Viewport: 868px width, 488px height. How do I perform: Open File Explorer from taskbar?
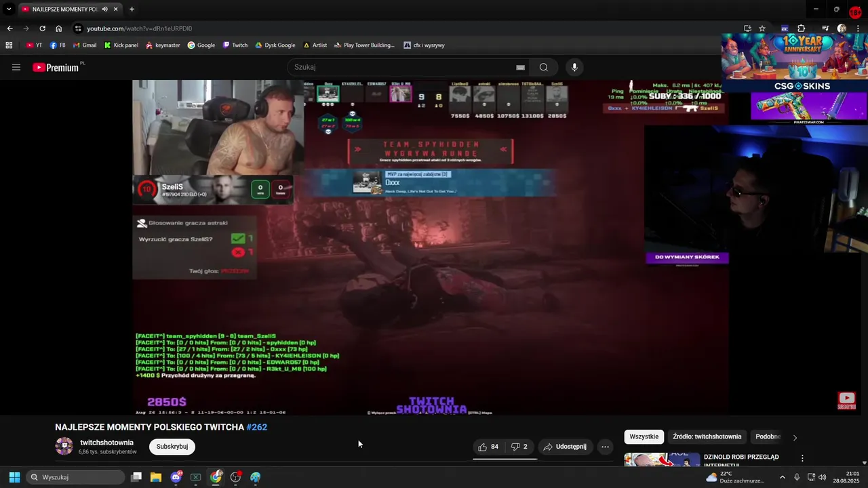156,477
